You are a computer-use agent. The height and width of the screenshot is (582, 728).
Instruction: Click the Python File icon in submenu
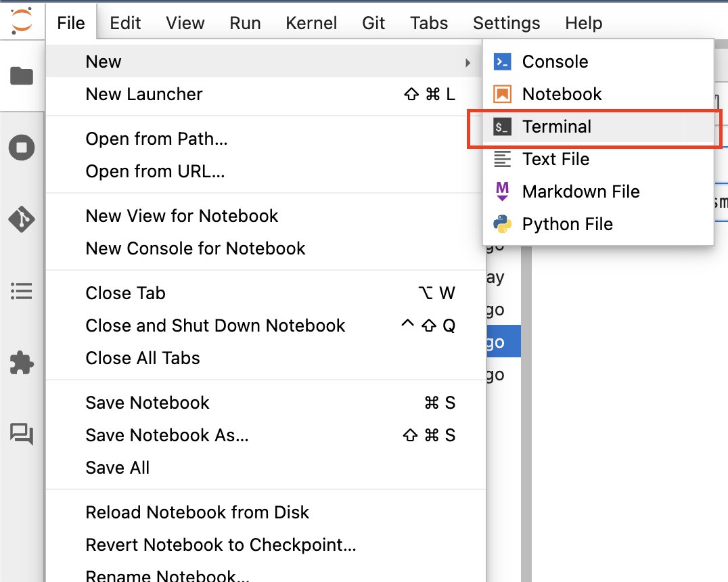click(502, 224)
